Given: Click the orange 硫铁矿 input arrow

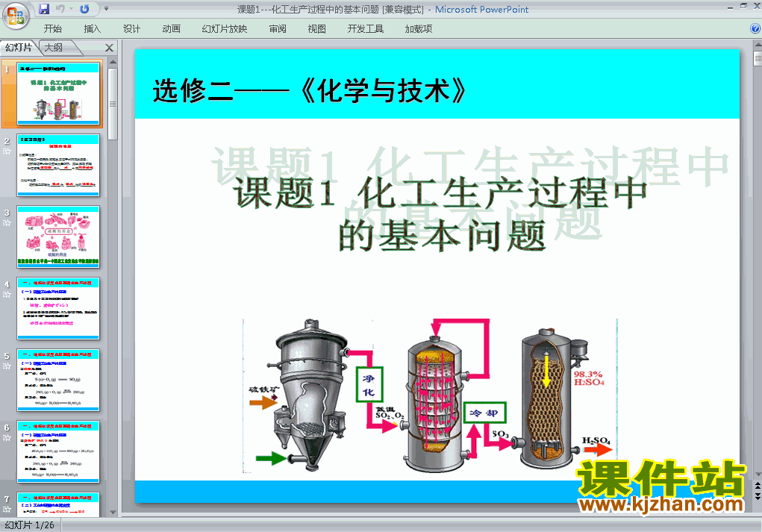Looking at the screenshot, I should (x=263, y=403).
